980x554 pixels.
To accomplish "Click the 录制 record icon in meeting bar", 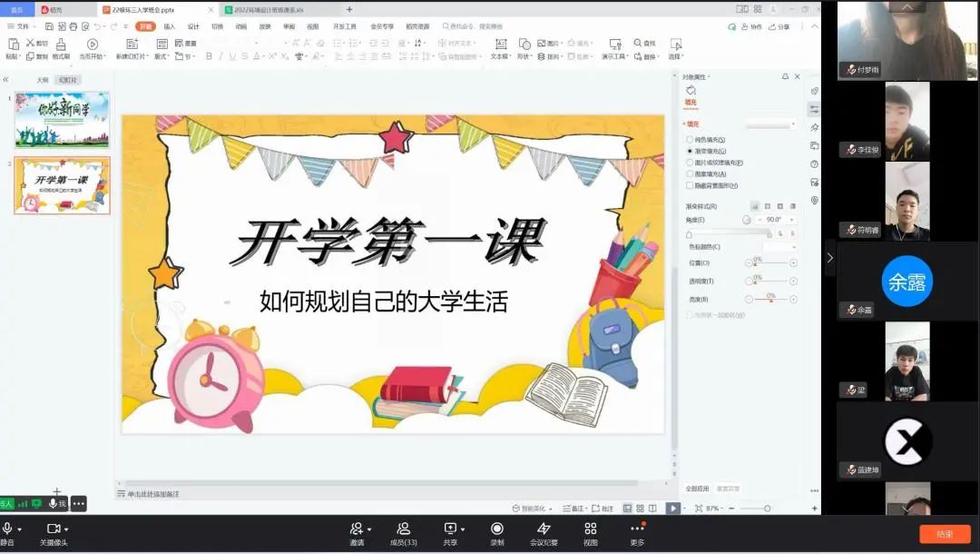I will [x=496, y=529].
